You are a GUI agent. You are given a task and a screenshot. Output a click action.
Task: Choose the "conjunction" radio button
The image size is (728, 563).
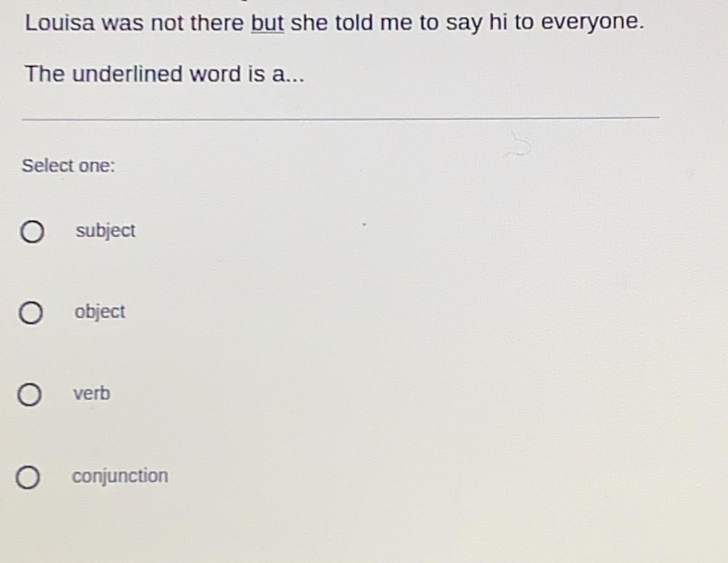tap(28, 477)
